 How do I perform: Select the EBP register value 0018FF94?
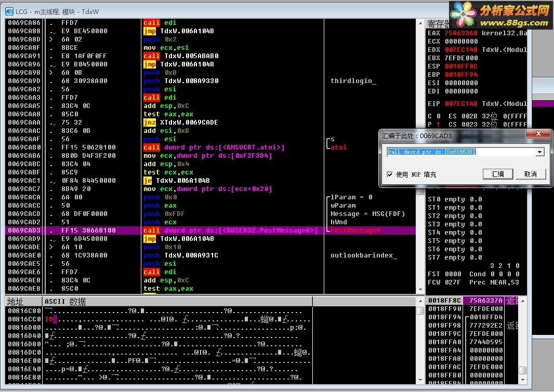pyautogui.click(x=461, y=74)
